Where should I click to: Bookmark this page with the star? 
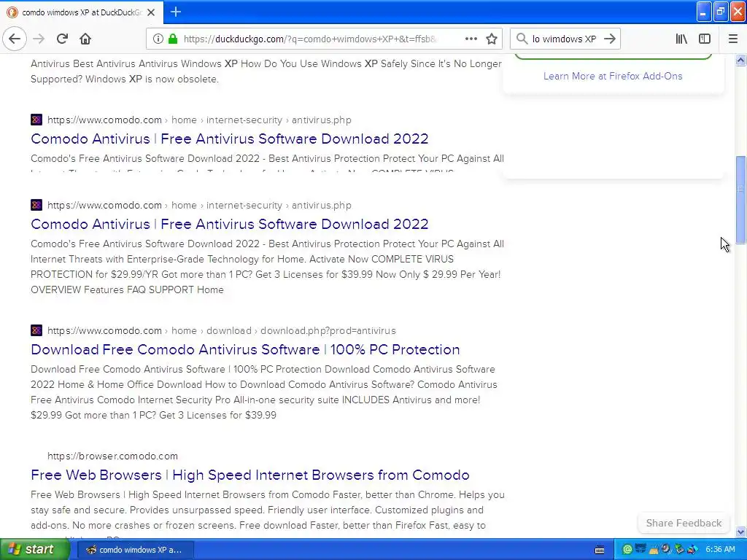click(x=492, y=39)
